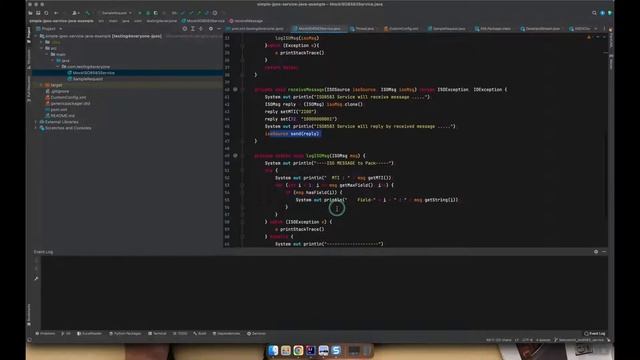Toggle the Event Log status bar button
The width and height of the screenshot is (640, 360).
click(x=595, y=333)
